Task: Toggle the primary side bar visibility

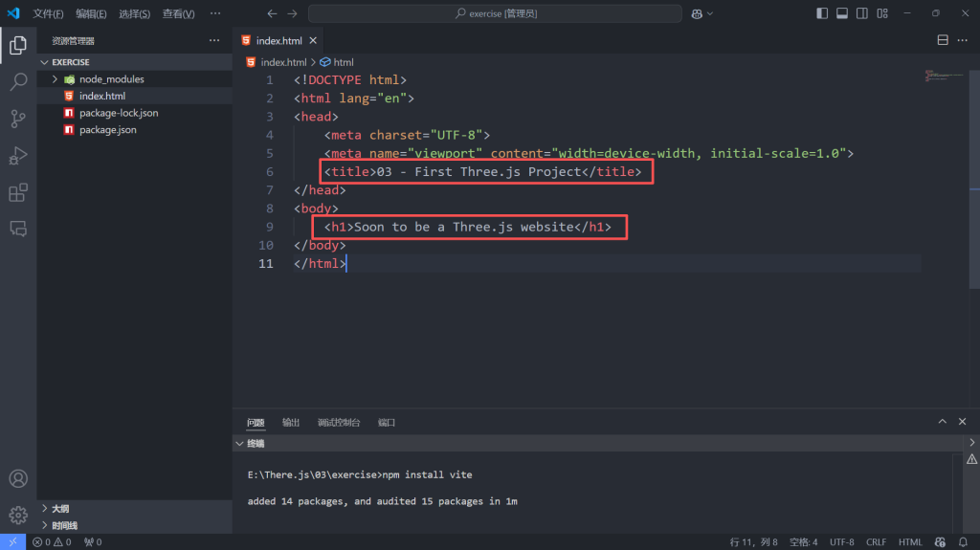Action: point(822,13)
